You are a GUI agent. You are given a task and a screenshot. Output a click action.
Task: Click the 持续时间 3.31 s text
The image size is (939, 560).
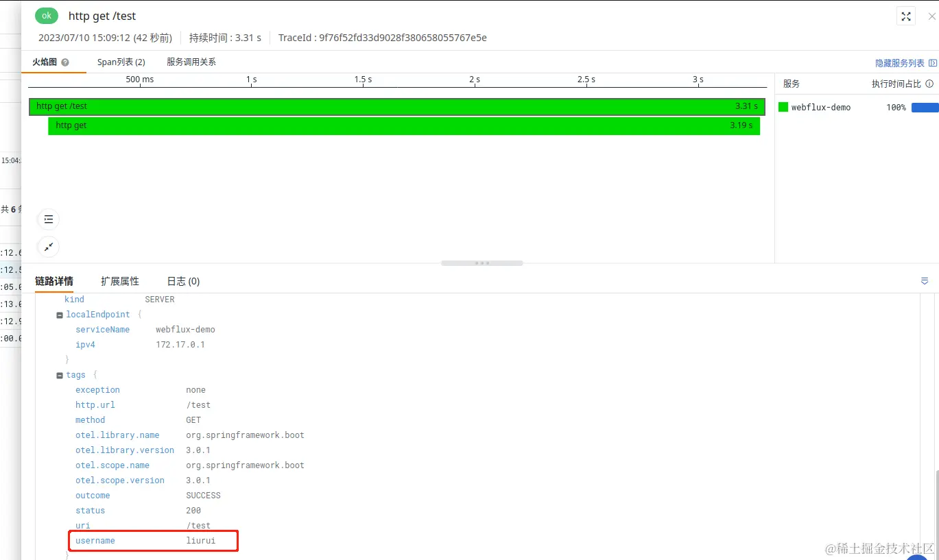point(225,38)
